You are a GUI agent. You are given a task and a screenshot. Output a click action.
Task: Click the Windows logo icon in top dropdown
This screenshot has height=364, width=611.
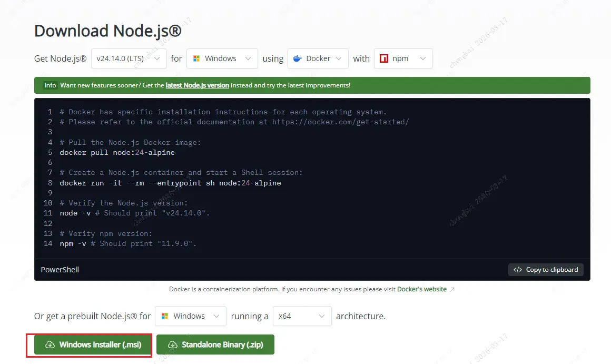click(196, 58)
